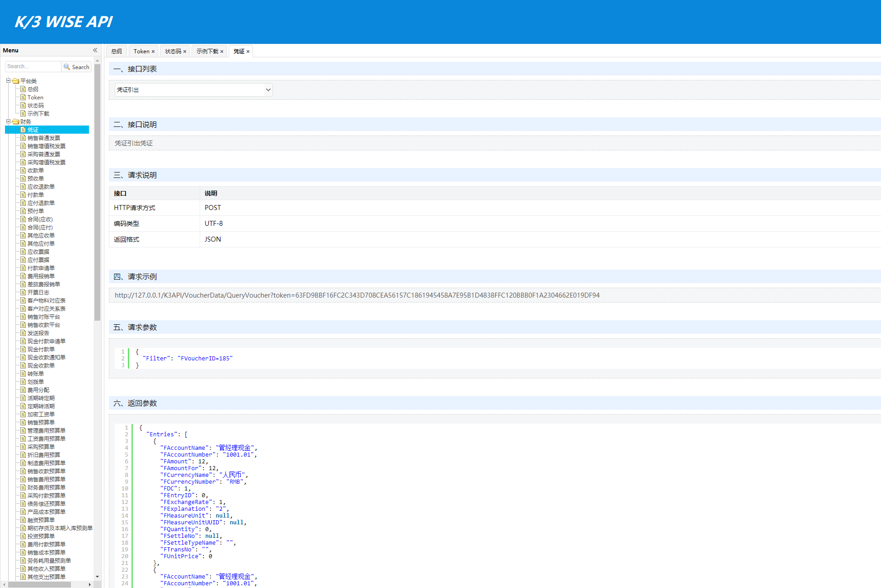Open 销售普通发票 in the menu tree
Image resolution: width=881 pixels, height=588 pixels.
43,138
